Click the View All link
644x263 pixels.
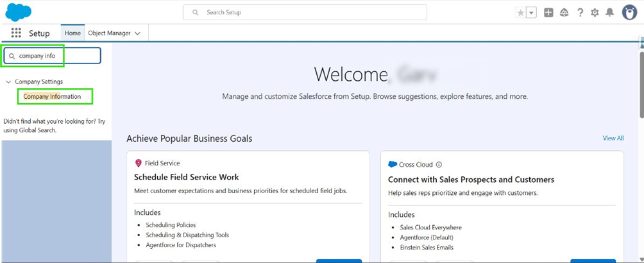(613, 138)
